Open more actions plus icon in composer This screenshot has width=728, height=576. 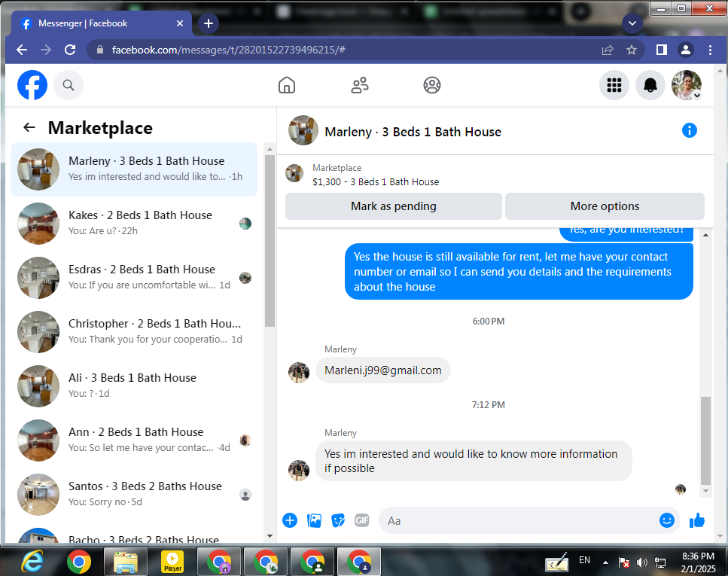click(290, 520)
